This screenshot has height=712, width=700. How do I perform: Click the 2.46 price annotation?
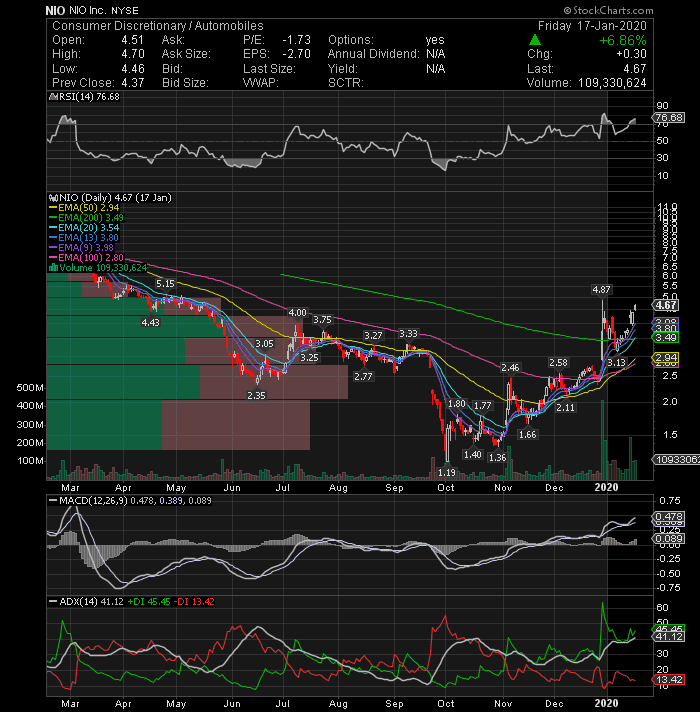pos(510,367)
